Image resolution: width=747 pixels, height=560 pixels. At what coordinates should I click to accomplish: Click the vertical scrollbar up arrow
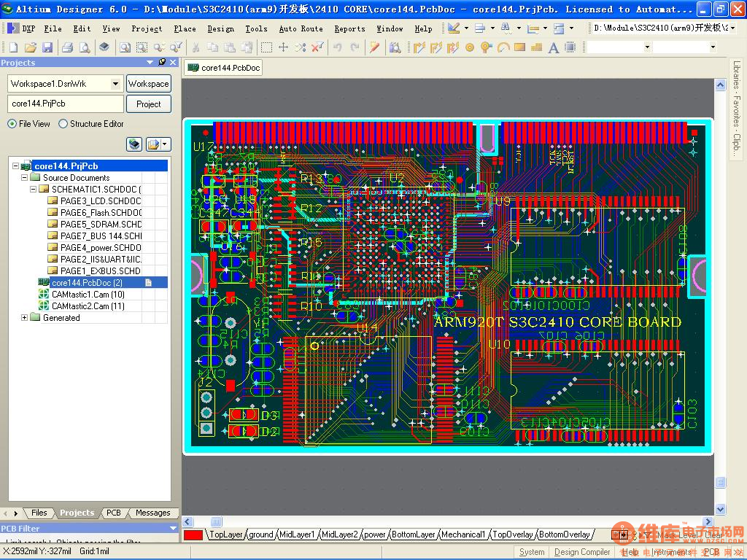[x=720, y=85]
